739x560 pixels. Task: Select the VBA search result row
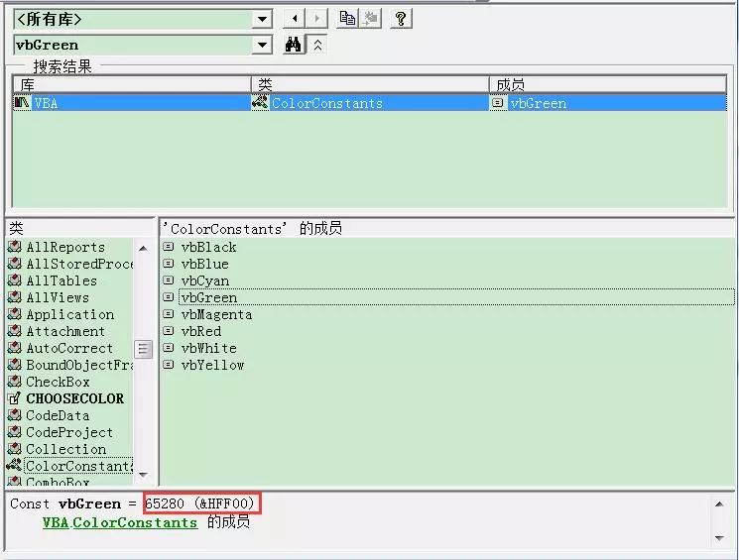[x=129, y=103]
